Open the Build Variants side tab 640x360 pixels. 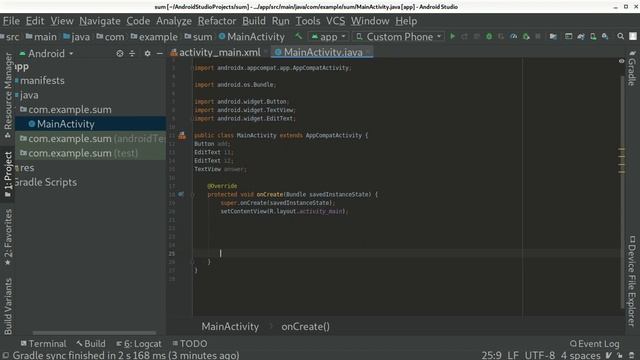coord(7,306)
